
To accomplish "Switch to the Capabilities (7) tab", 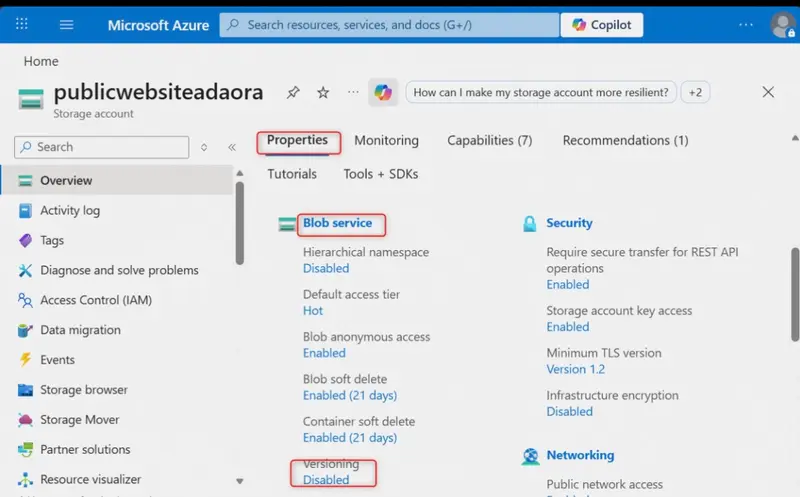I will point(489,140).
